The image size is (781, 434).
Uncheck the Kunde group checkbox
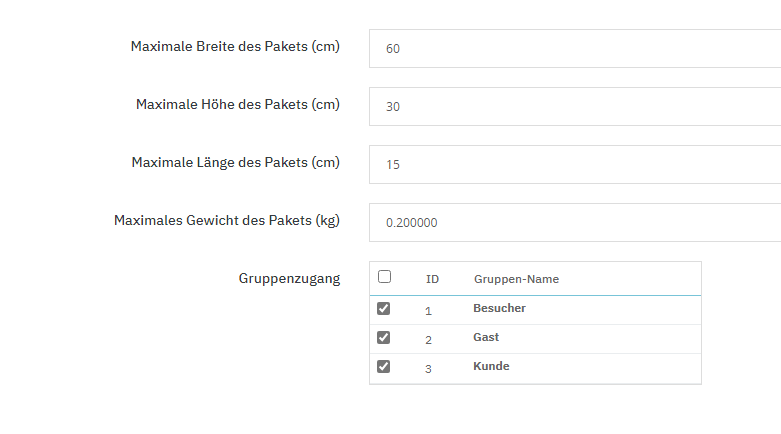[383, 367]
